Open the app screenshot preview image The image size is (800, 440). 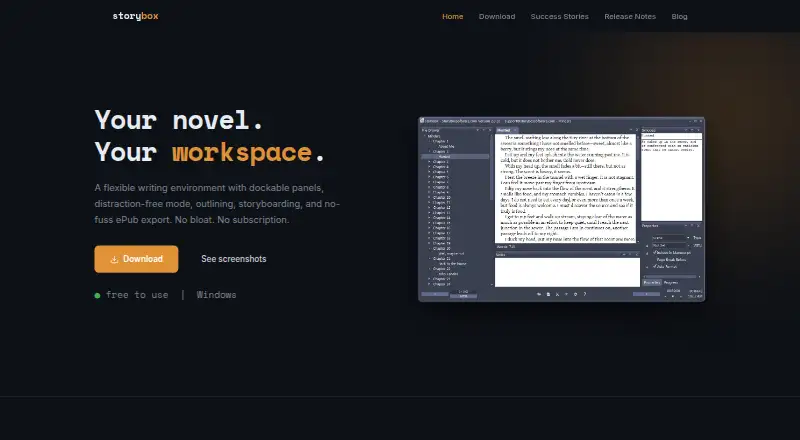click(x=562, y=209)
